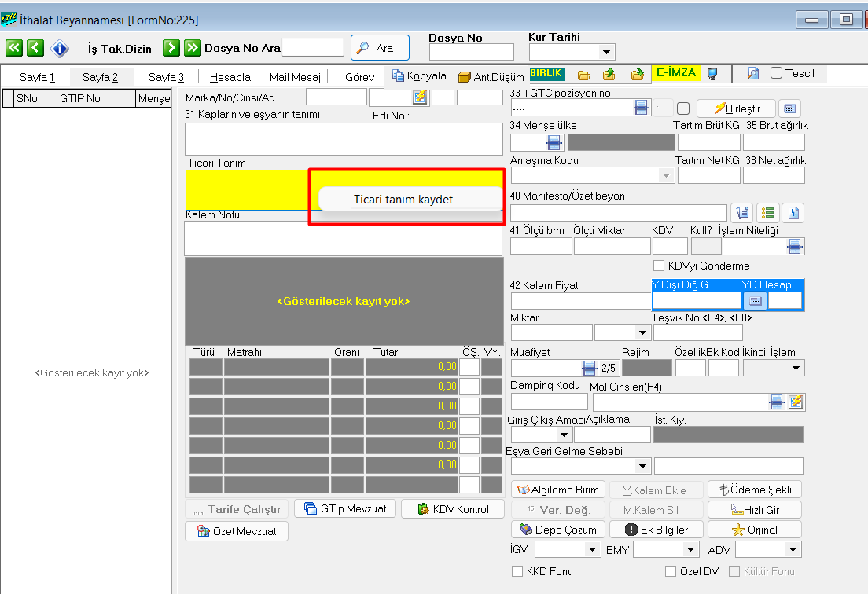868x594 pixels.
Task: Tick the Özel DV checkbox
Action: (671, 571)
